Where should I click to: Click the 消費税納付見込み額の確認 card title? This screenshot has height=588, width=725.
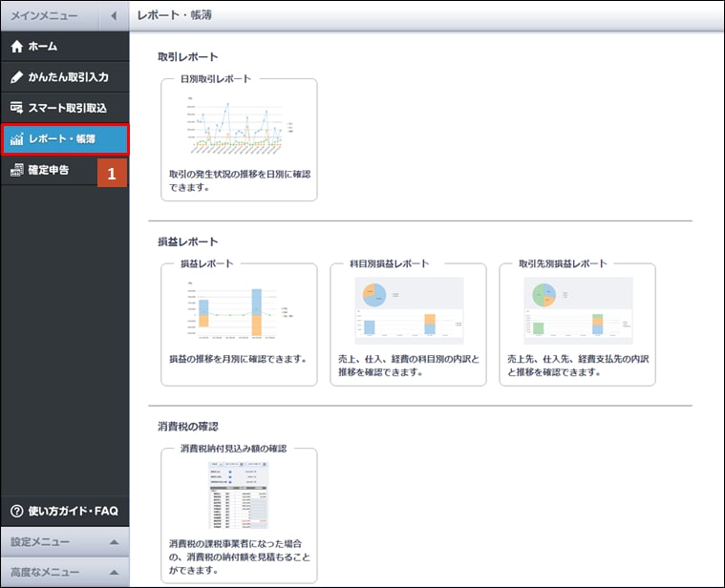[233, 449]
